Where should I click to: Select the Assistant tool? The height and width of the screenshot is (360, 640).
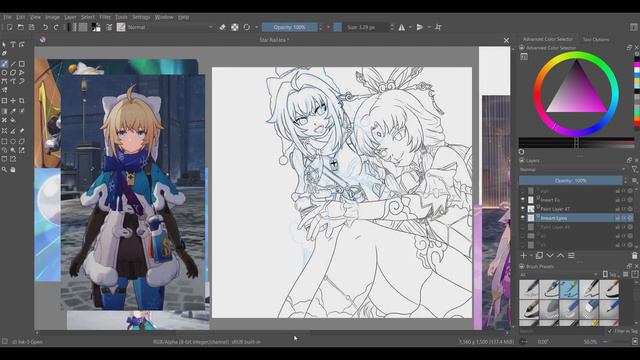4,131
